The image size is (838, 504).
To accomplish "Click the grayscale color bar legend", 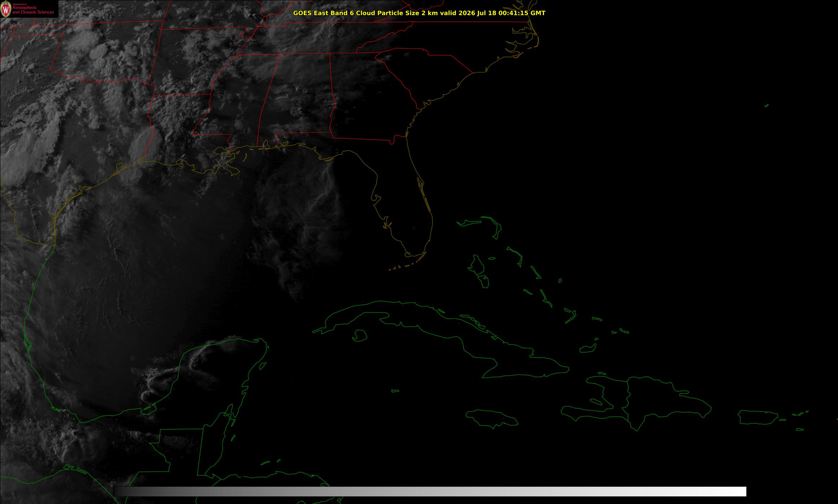I will 429,491.
